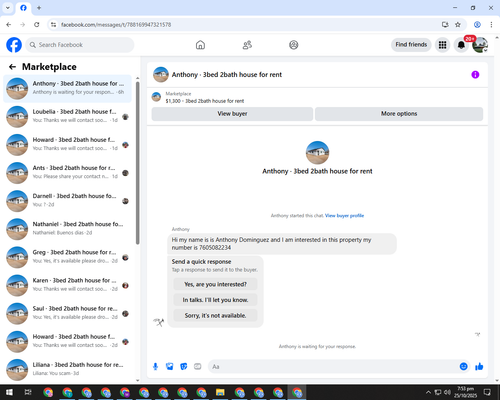Open Greg conversation in the list
This screenshot has width=500, height=400.
pos(67,257)
